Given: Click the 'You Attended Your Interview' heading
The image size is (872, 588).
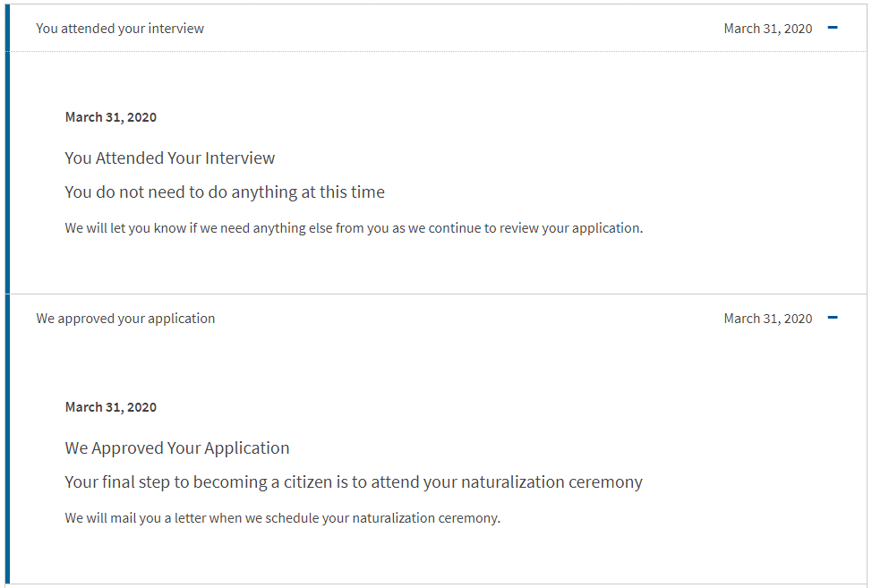Looking at the screenshot, I should coord(169,158).
